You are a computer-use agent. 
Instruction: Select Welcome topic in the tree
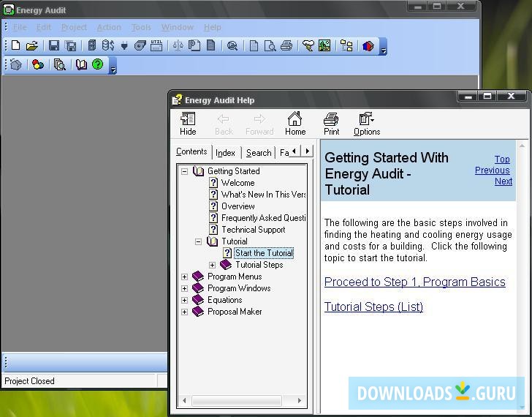coord(237,183)
